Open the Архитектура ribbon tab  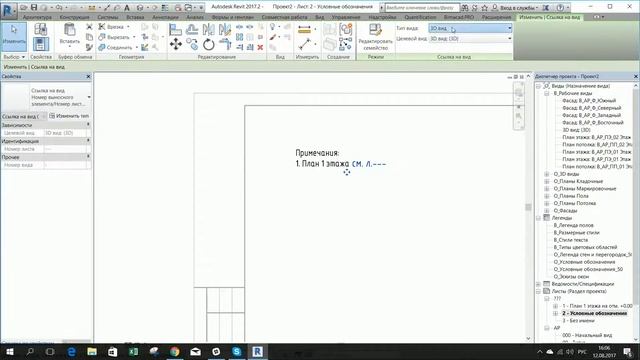coord(37,17)
